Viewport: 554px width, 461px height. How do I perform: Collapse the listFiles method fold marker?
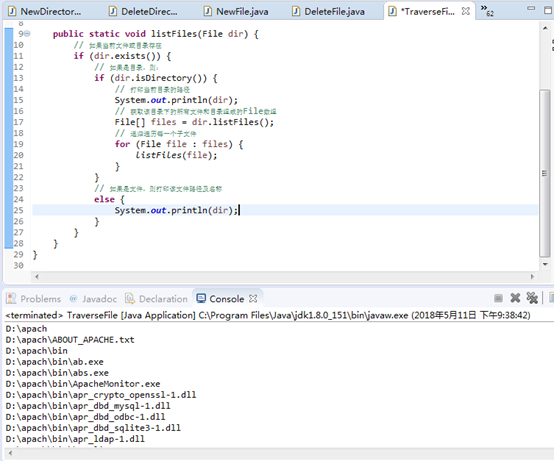(27, 34)
